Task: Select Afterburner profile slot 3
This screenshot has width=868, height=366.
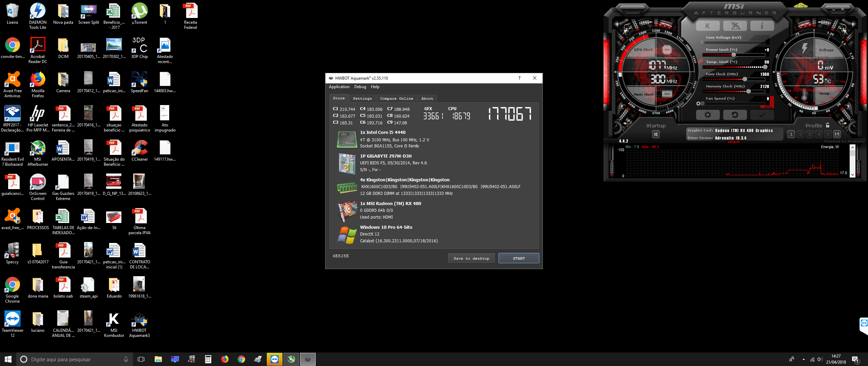Action: (x=809, y=134)
